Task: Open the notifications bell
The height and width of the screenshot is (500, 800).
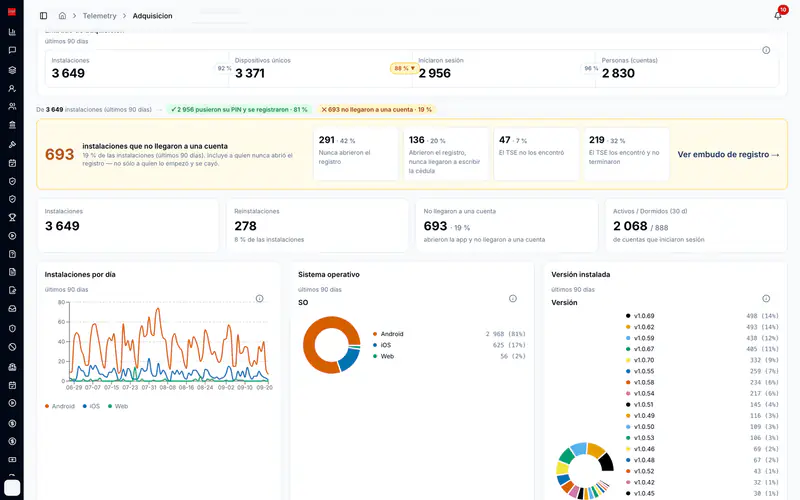Action: click(x=778, y=15)
